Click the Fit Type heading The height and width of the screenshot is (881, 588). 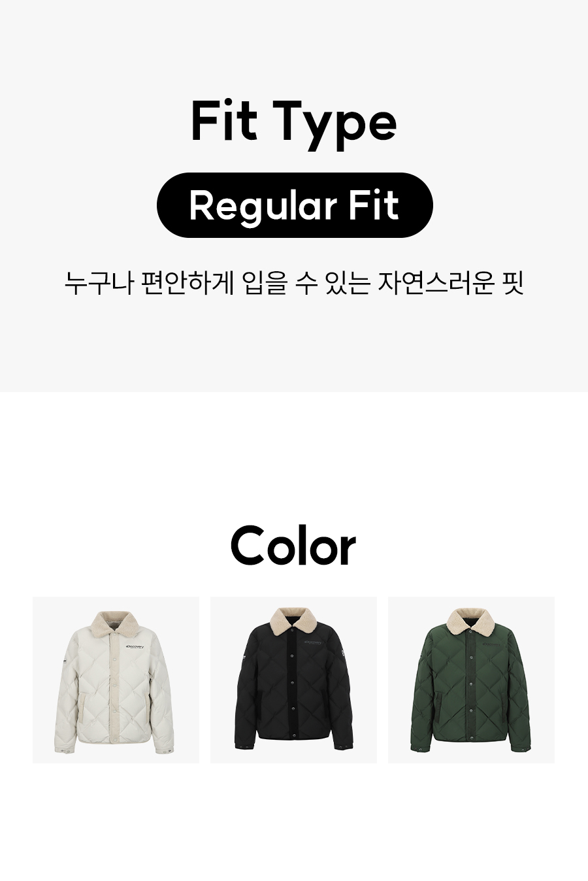[x=294, y=122]
